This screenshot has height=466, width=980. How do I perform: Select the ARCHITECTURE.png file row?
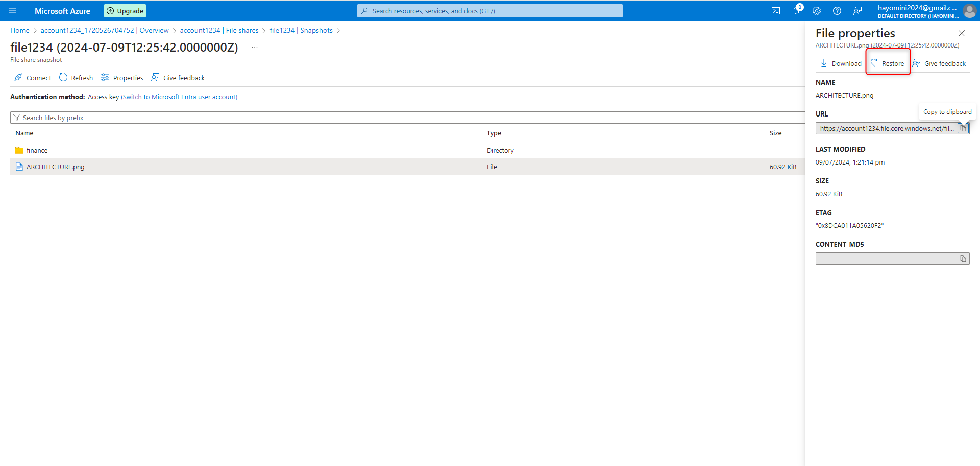[x=407, y=167]
